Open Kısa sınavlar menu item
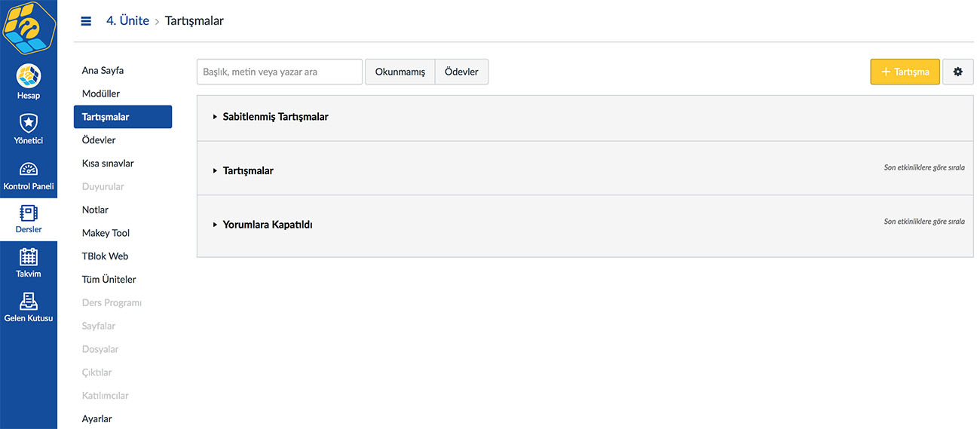 click(108, 163)
